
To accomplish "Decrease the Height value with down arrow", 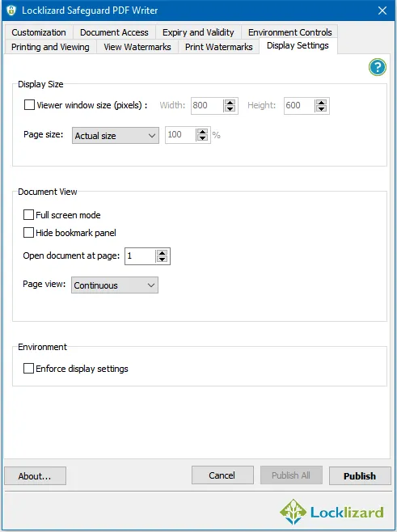I will [321, 108].
